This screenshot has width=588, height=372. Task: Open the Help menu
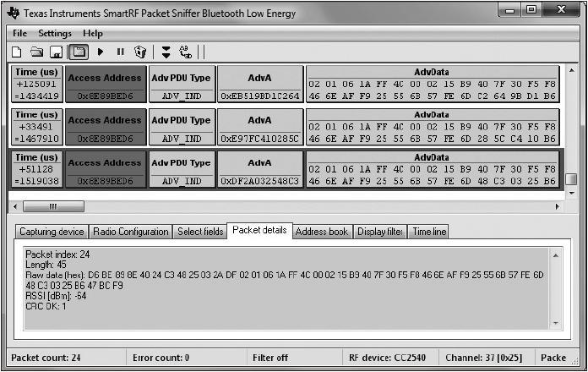point(93,33)
